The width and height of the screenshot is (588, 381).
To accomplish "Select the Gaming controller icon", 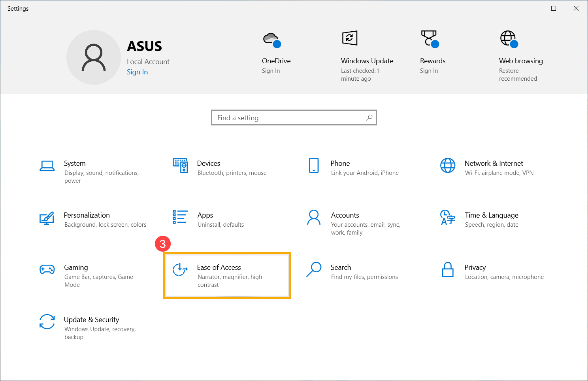I will [x=47, y=269].
